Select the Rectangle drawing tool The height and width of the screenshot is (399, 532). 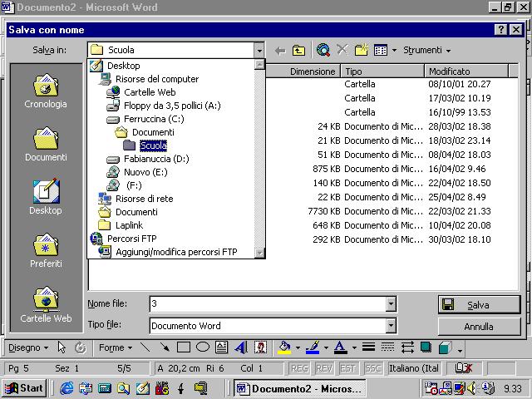click(x=184, y=347)
